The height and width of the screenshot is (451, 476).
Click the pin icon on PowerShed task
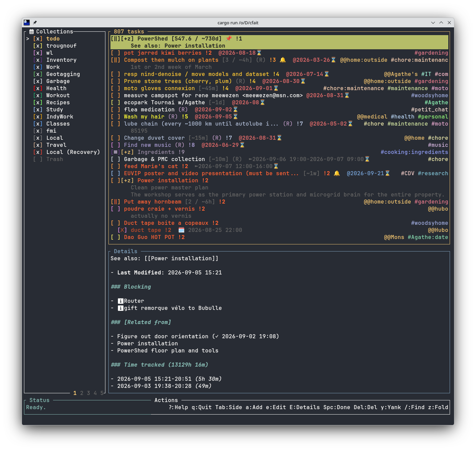(229, 38)
